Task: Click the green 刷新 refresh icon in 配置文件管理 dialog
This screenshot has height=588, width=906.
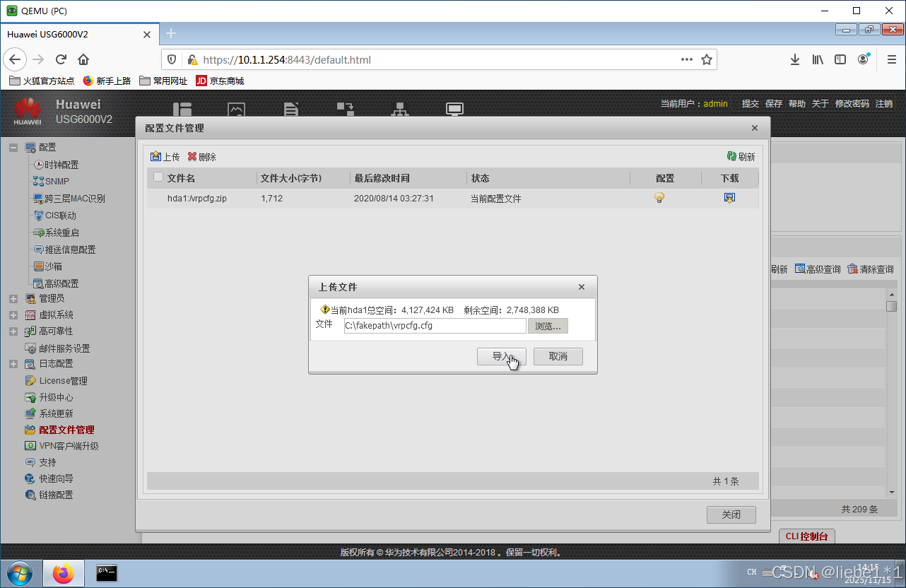Action: [732, 157]
